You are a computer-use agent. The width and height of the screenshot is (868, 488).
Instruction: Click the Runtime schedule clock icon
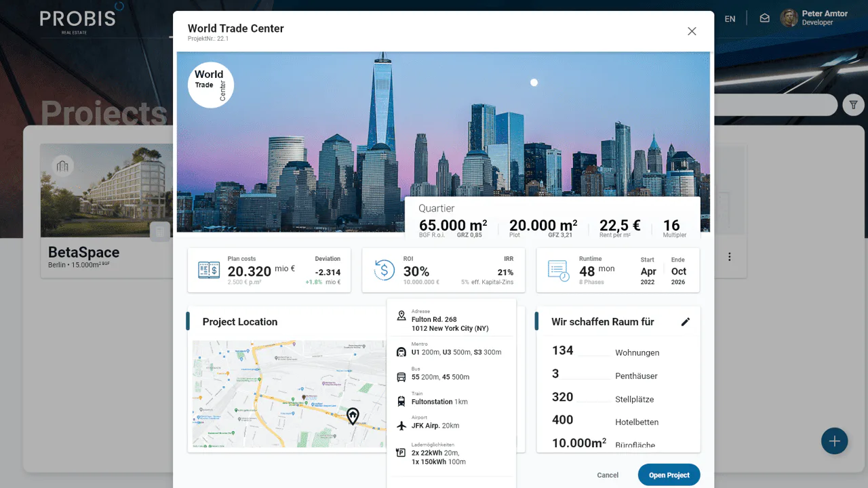point(559,270)
